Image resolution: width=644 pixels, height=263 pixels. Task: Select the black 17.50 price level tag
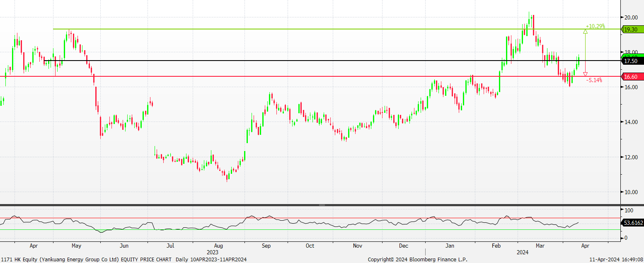click(x=632, y=61)
